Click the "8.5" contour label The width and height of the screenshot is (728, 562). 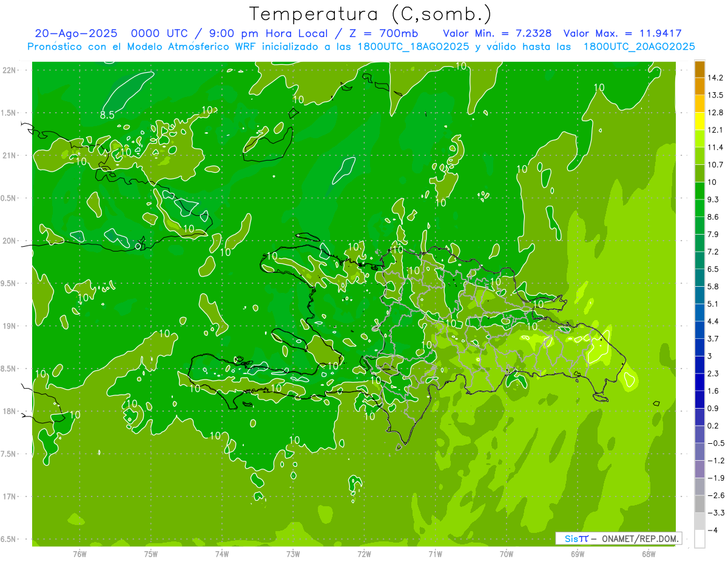(107, 115)
